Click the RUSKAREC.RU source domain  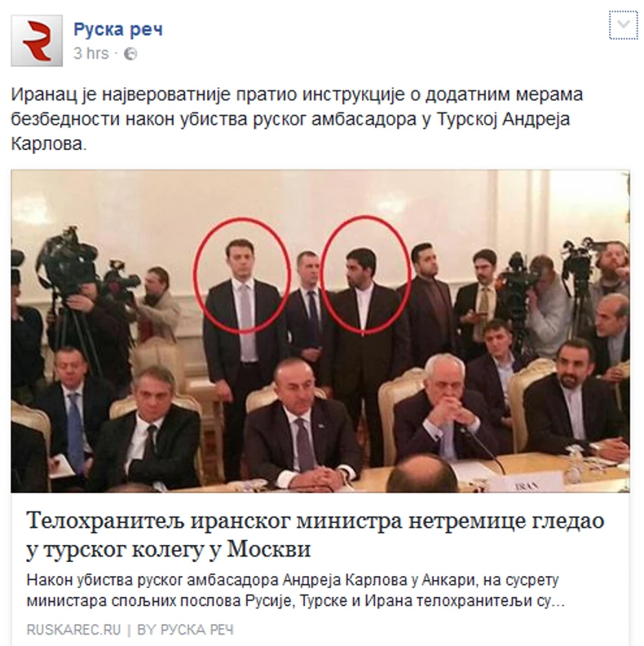click(x=74, y=630)
